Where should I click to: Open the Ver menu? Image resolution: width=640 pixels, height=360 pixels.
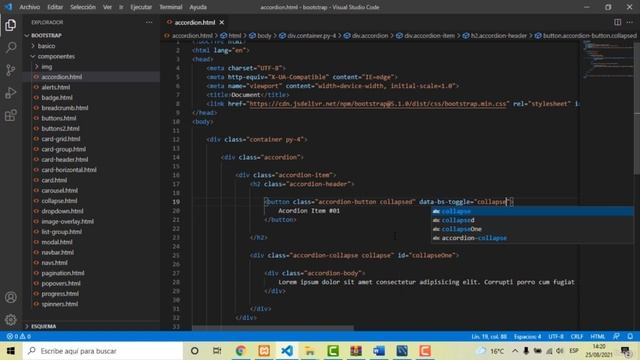pos(107,7)
